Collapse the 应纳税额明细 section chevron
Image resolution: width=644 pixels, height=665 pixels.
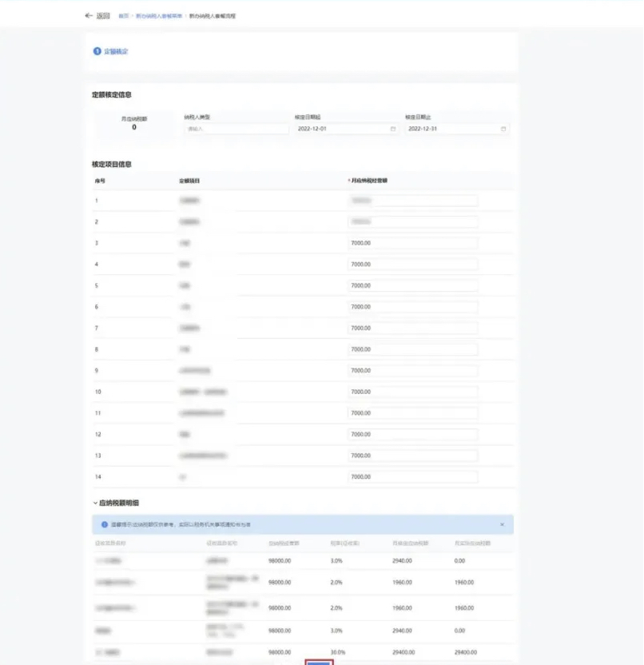(95, 503)
